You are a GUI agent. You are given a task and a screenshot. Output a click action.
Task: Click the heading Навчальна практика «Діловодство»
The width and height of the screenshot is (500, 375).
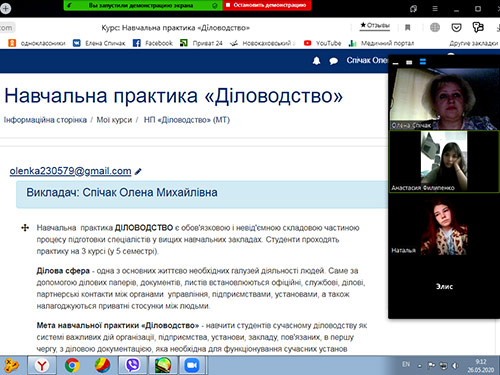173,96
